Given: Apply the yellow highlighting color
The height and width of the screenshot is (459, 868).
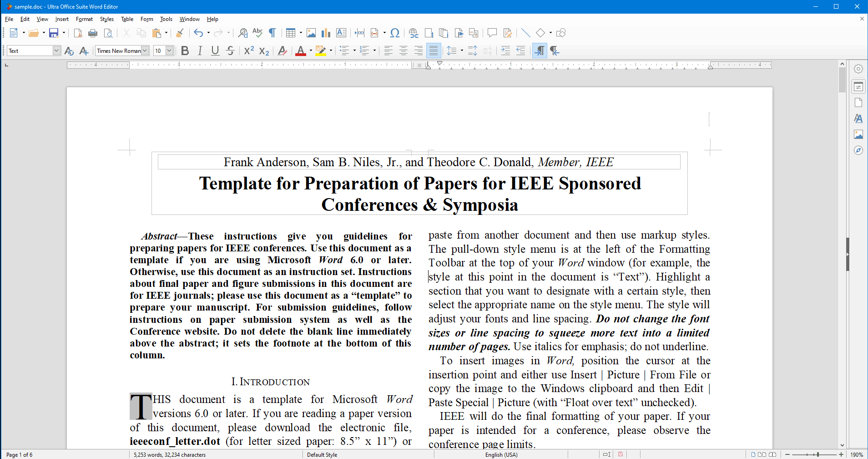Looking at the screenshot, I should click(321, 51).
